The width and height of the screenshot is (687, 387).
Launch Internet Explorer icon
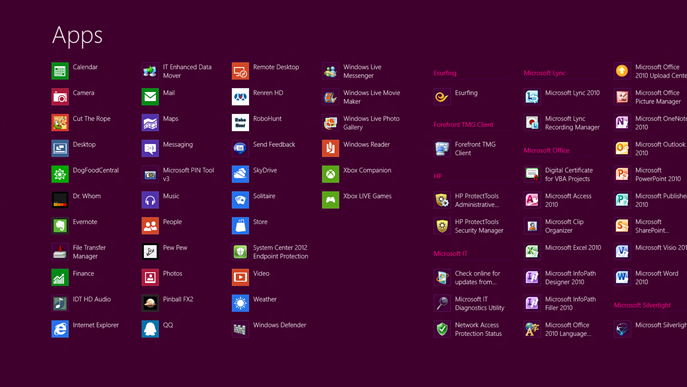point(60,329)
